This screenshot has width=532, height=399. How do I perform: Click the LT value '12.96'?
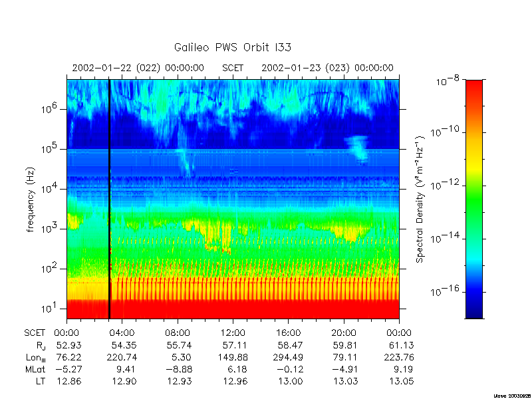click(x=235, y=381)
